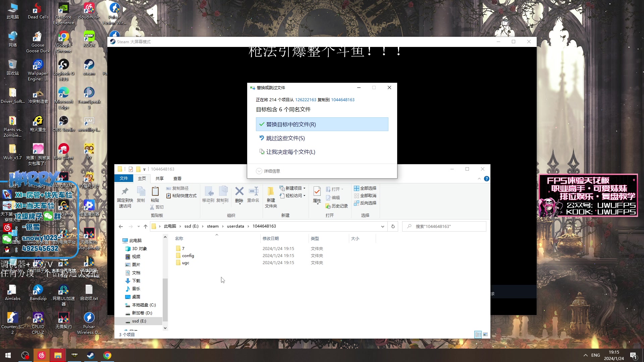Click userdata in the address breadcrumb
Image resolution: width=644 pixels, height=362 pixels.
pyautogui.click(x=235, y=226)
